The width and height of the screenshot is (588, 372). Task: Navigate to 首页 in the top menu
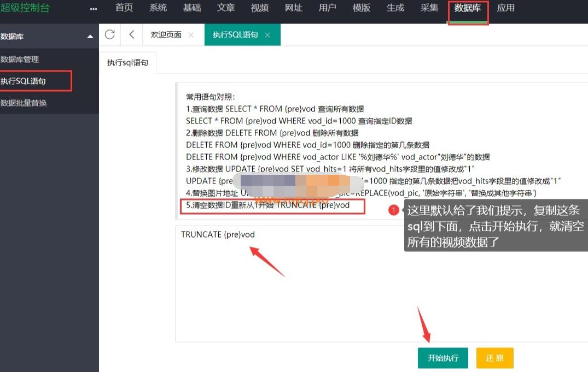[124, 8]
